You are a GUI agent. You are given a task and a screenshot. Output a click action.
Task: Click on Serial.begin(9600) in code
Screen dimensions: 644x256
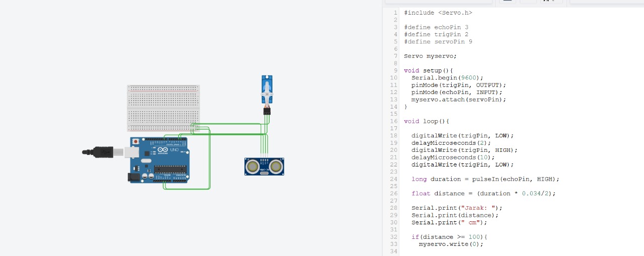(x=447, y=78)
